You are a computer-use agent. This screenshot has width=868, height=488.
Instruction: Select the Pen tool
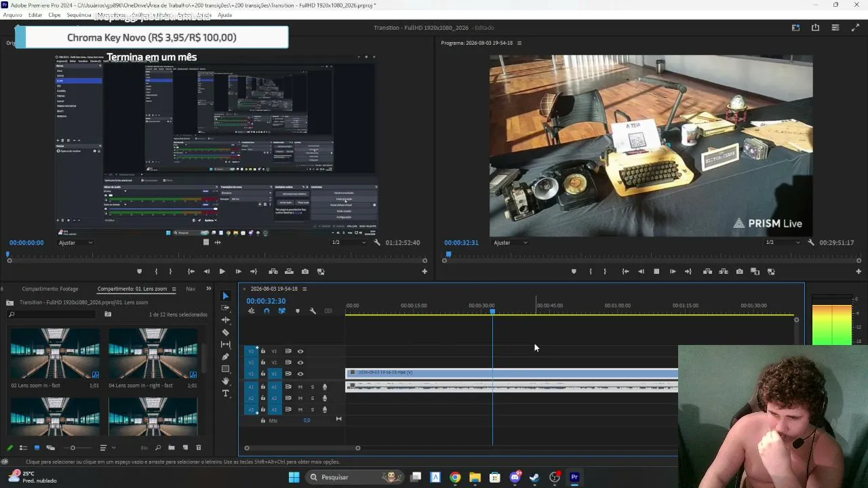[x=226, y=357]
